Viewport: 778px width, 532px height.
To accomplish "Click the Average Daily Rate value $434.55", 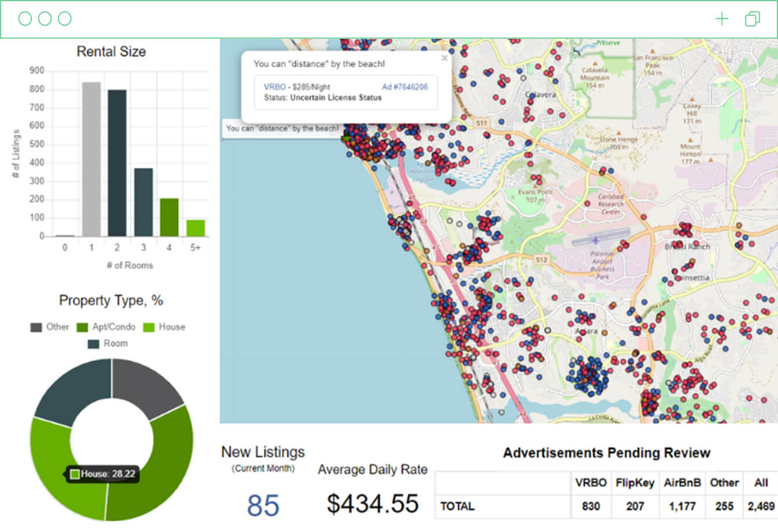I will (372, 503).
